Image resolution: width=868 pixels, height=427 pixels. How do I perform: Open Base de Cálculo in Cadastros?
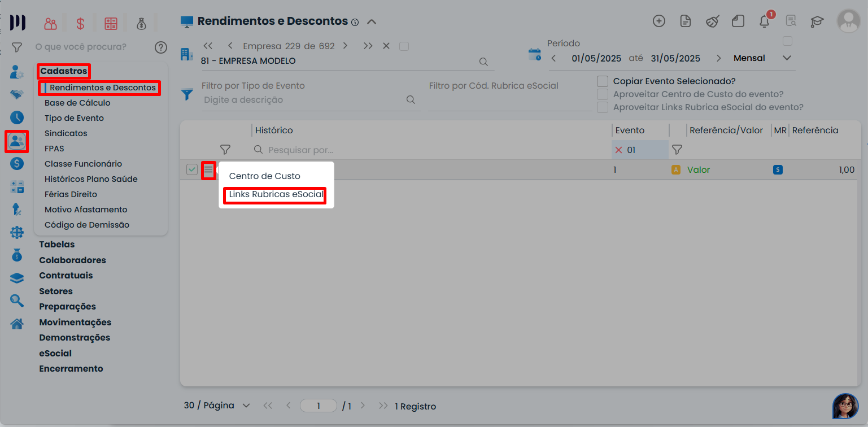coord(77,103)
